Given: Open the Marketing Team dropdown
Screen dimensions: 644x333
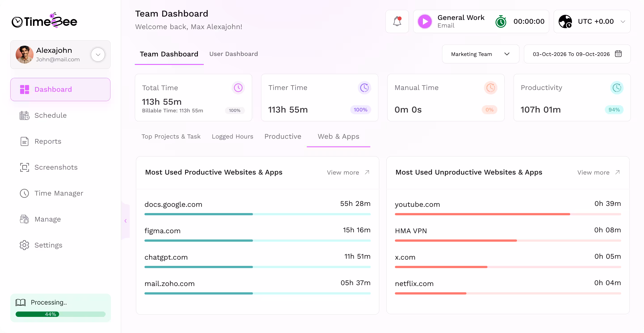Looking at the screenshot, I should point(481,54).
